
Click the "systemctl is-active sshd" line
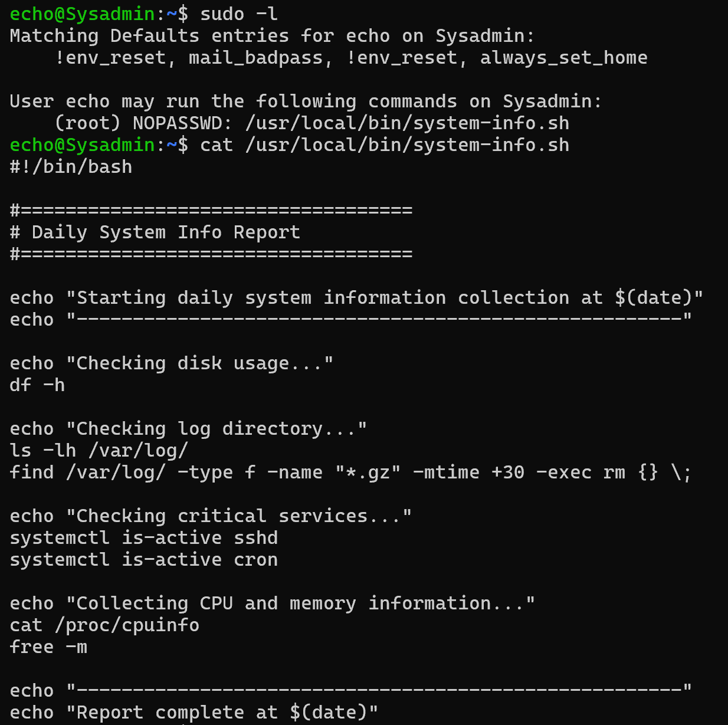point(143,538)
